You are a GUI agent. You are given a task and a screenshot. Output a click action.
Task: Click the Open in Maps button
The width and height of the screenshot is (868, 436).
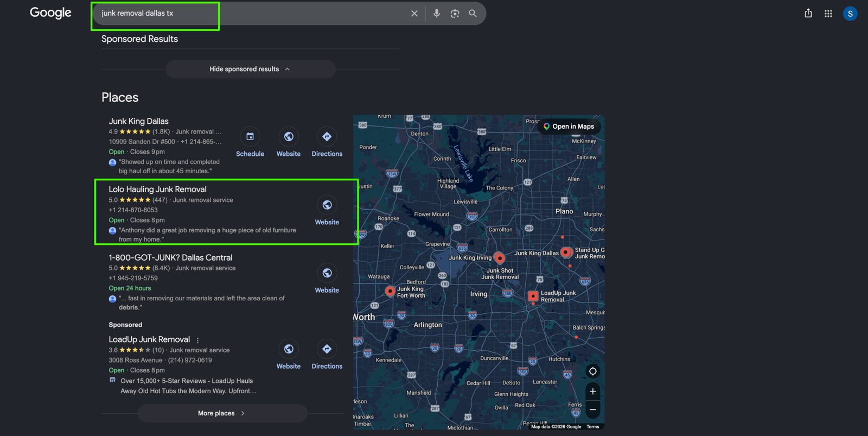click(x=569, y=127)
